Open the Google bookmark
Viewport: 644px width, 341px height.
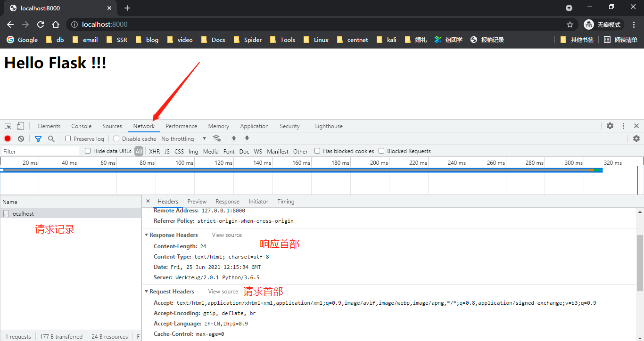[x=22, y=40]
